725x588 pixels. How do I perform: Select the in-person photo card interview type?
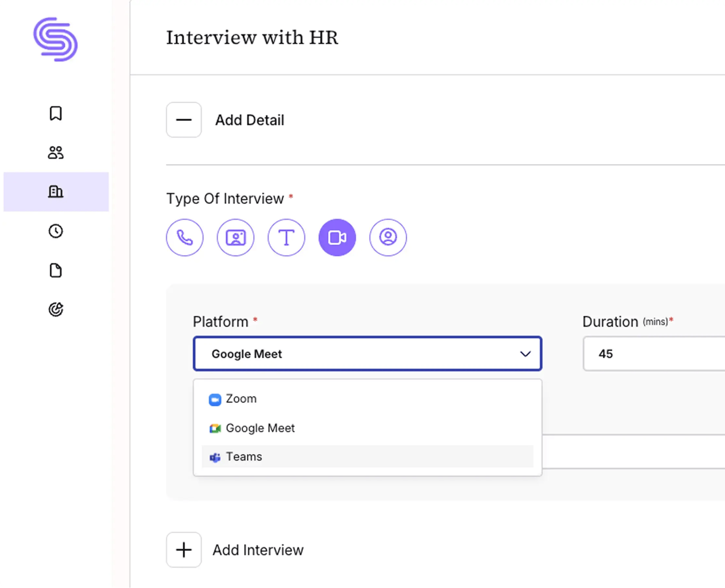coord(236,237)
